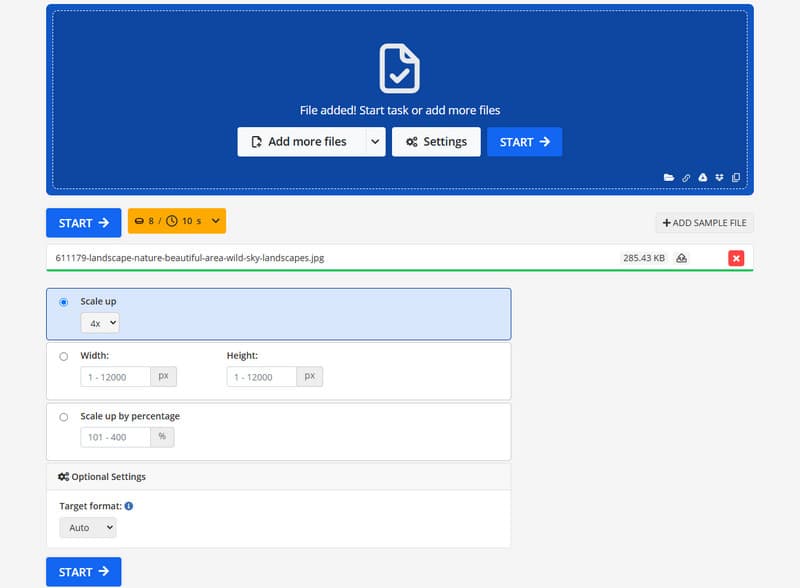
Task: Choose the Scale up by percentage radio
Action: click(64, 417)
